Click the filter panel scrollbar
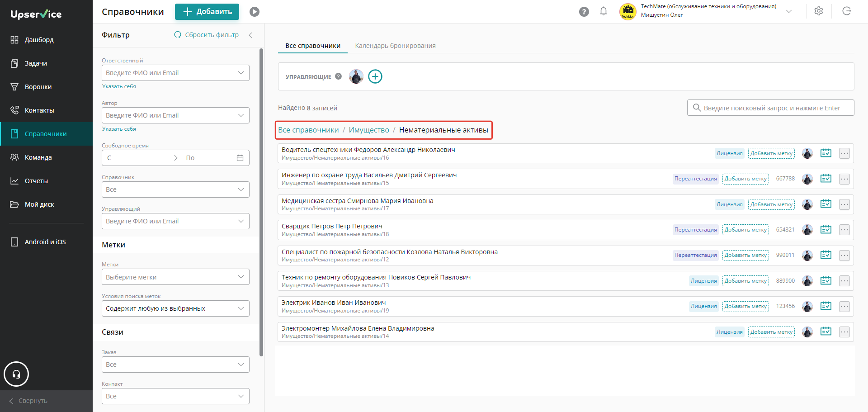 pyautogui.click(x=261, y=202)
